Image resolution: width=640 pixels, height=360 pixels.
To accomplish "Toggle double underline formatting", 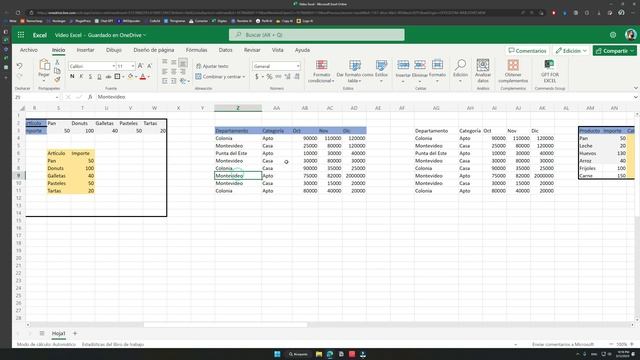I will 99,76.
